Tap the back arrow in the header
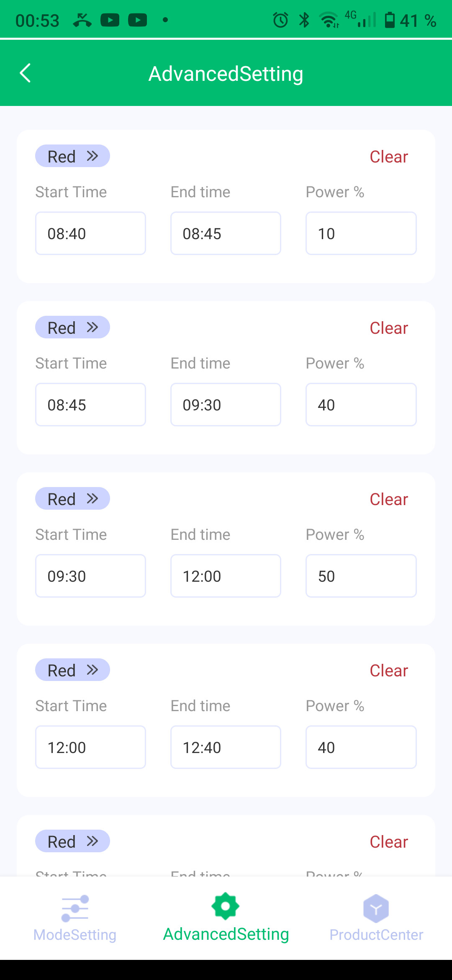 coord(26,73)
